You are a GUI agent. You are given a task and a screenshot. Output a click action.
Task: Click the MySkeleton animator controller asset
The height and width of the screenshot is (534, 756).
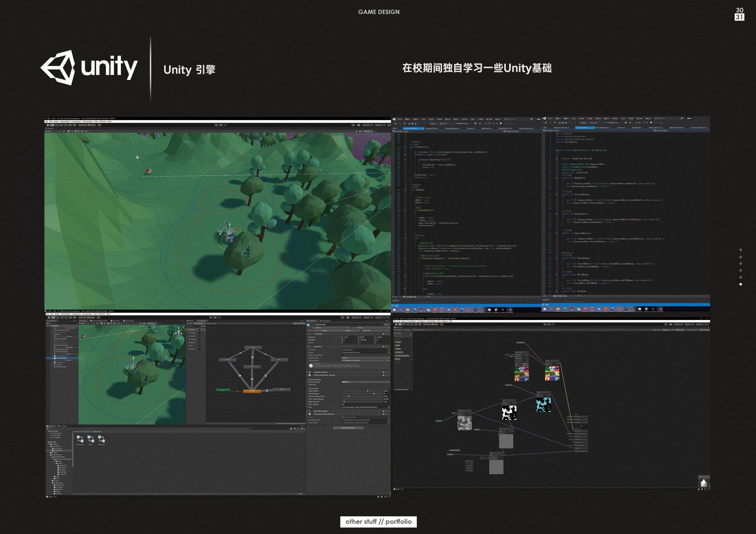point(80,439)
